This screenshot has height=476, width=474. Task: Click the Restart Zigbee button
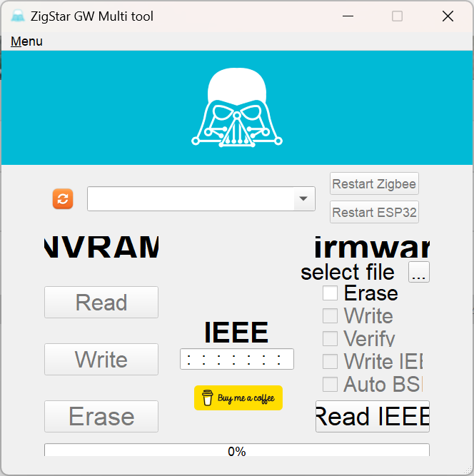click(374, 183)
